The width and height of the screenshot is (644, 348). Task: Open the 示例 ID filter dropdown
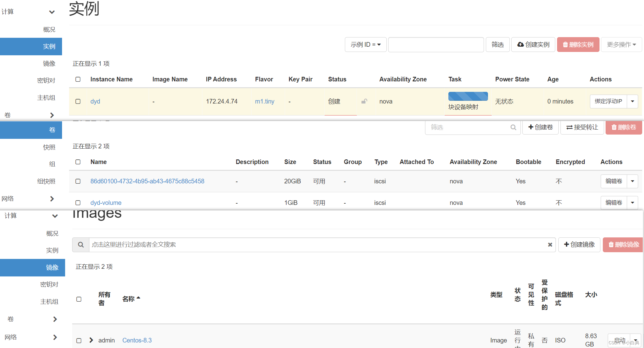tap(365, 45)
